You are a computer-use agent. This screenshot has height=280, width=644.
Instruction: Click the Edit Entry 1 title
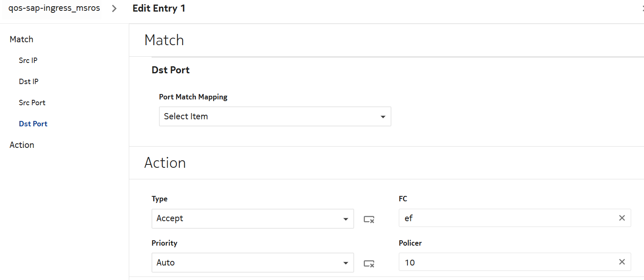(x=159, y=8)
